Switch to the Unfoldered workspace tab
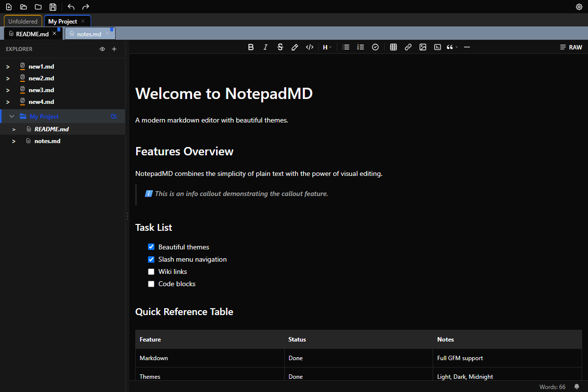Screen dimensions: 588x392 pos(23,21)
